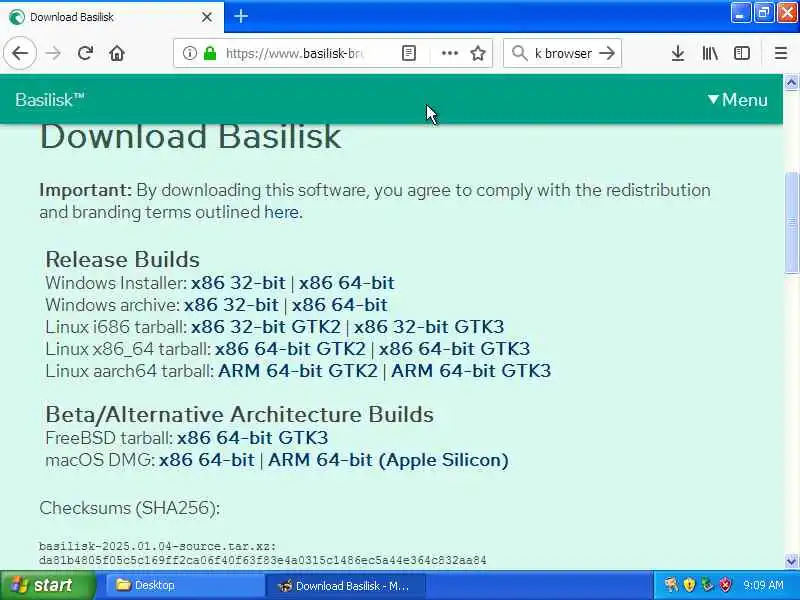Screen dimensions: 800x600
Task: Open the browser hamburger menu
Action: click(x=781, y=53)
